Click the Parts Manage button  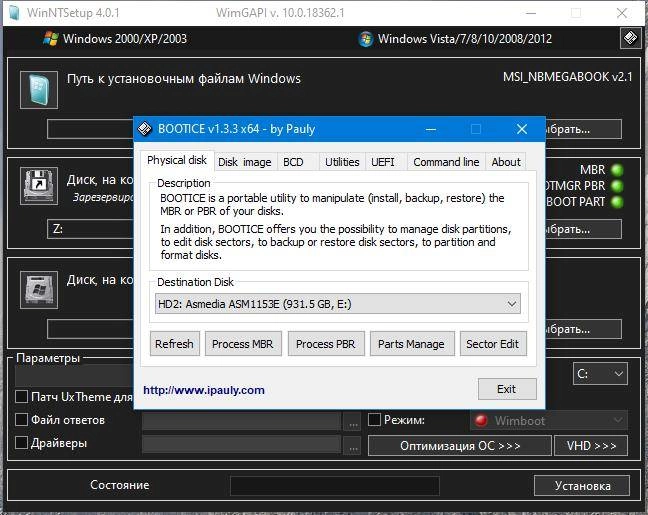pos(411,343)
